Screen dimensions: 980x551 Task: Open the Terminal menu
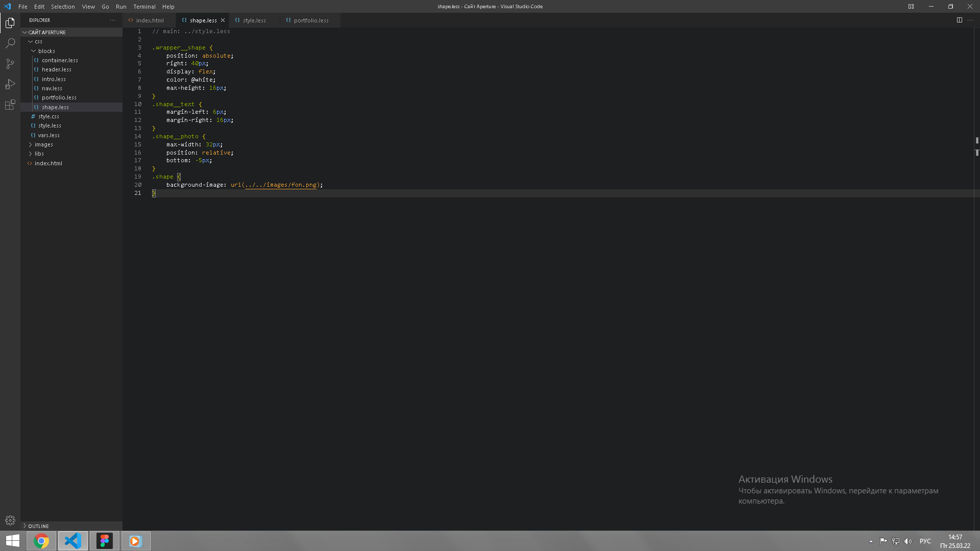(x=144, y=7)
